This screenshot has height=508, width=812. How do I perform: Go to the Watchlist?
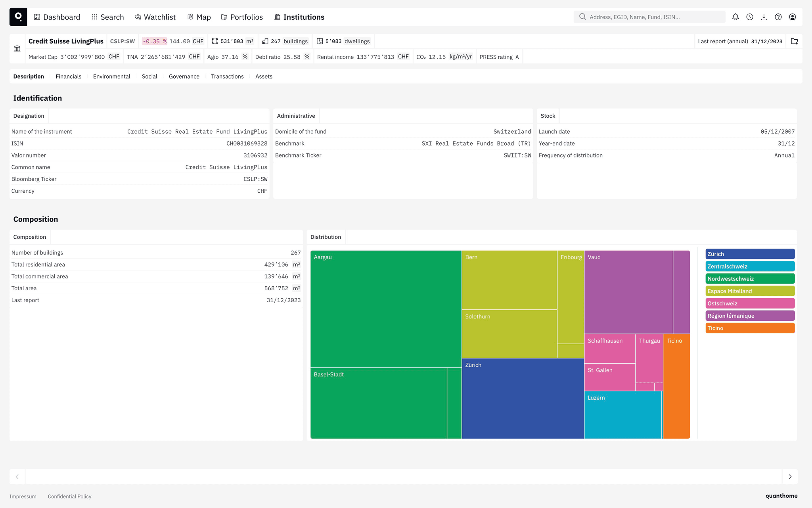155,17
